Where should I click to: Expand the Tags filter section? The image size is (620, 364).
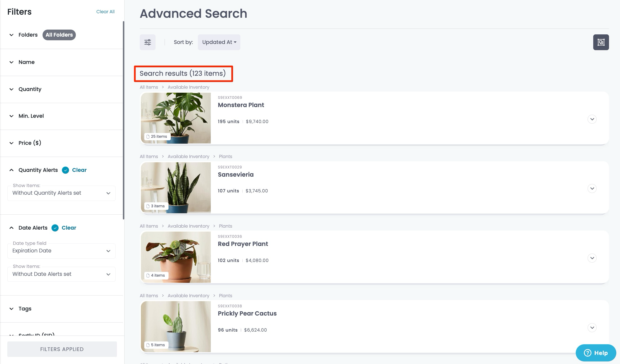pos(25,309)
